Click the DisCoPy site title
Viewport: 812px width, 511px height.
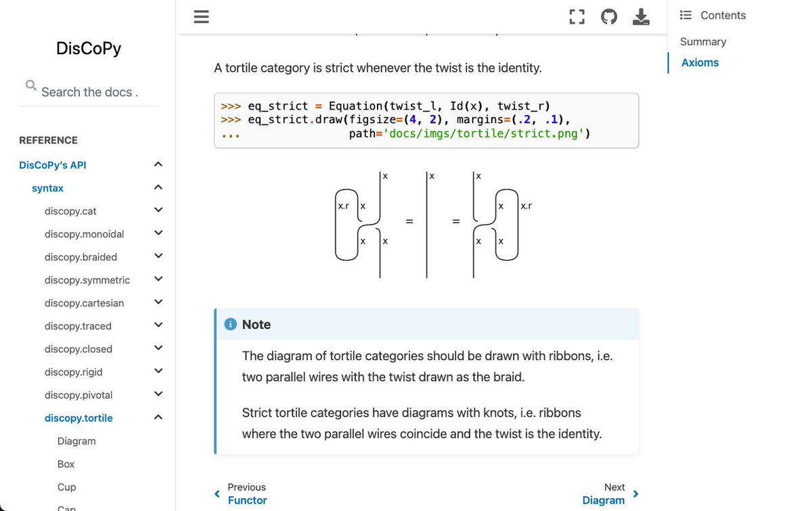(x=89, y=49)
